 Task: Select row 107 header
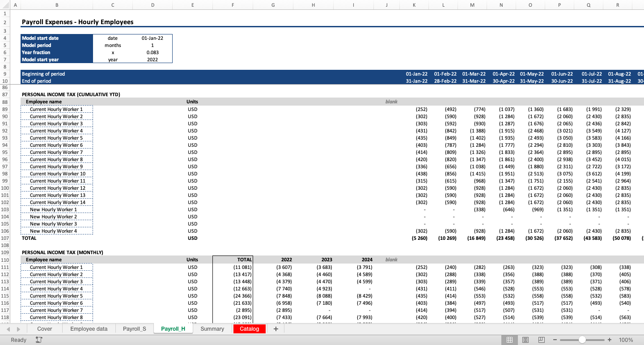click(x=5, y=238)
